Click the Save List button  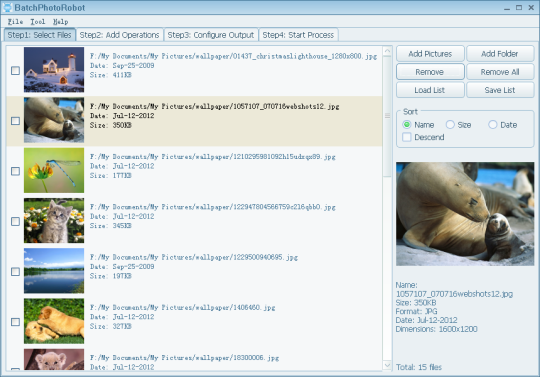[500, 90]
